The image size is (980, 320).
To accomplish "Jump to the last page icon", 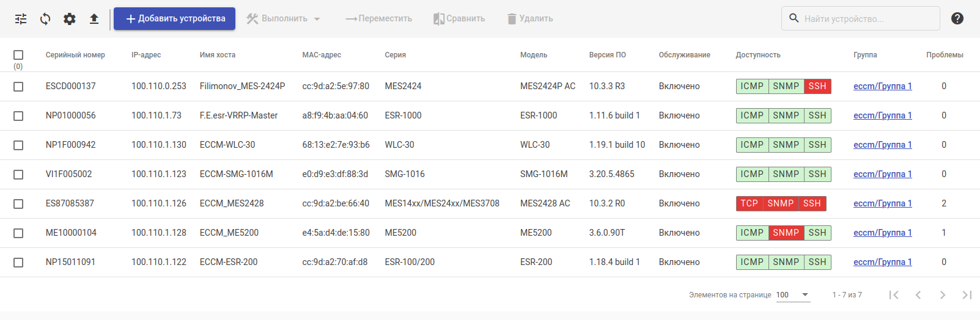I will [967, 295].
